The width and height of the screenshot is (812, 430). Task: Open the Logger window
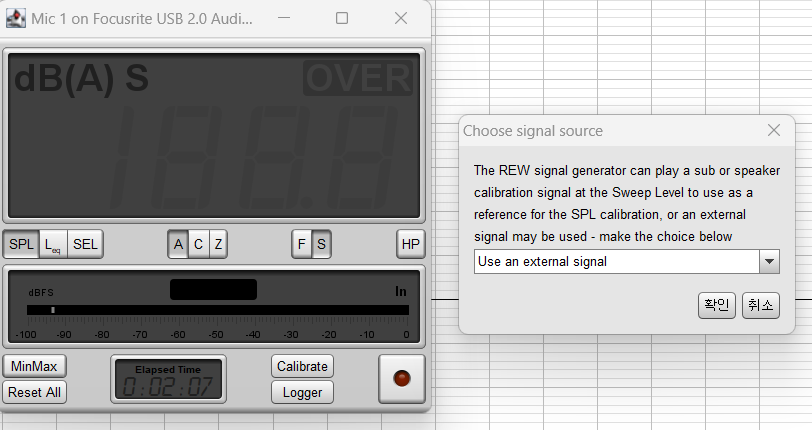(x=302, y=392)
